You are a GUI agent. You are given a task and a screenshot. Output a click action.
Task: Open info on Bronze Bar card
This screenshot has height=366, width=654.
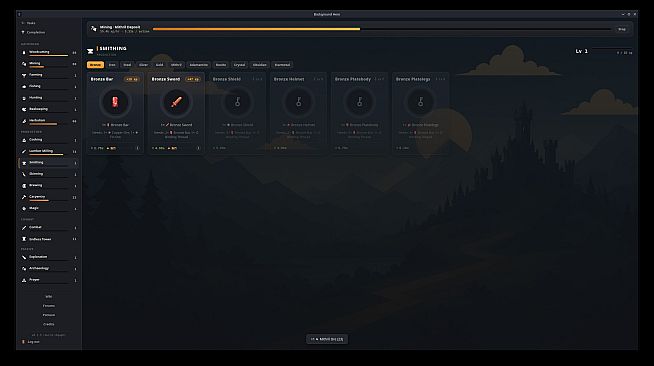click(138, 148)
